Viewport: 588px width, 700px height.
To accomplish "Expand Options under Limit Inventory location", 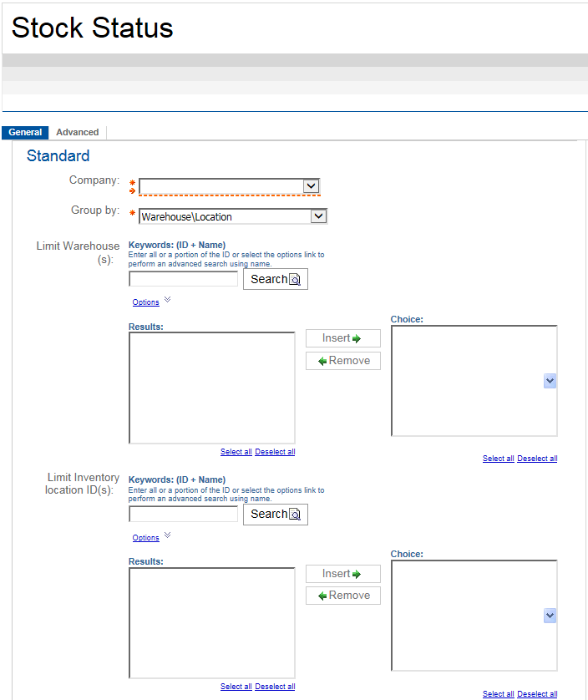I will (x=146, y=538).
